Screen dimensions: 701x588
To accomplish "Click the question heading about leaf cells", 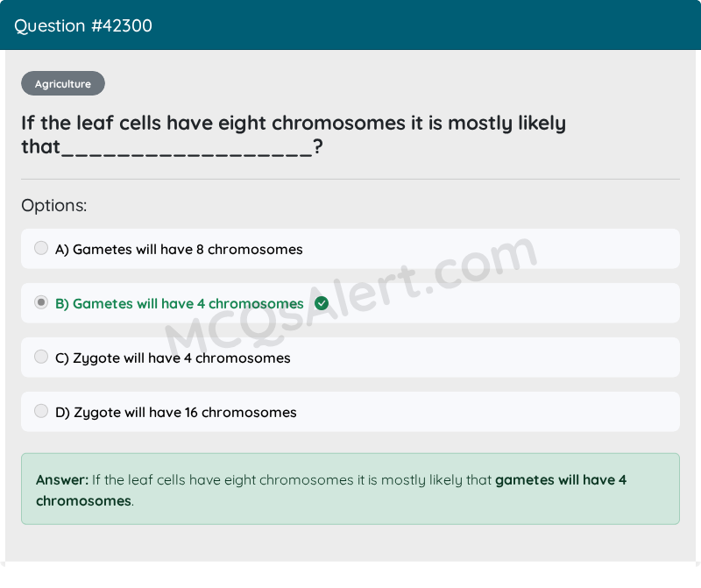I will (294, 135).
